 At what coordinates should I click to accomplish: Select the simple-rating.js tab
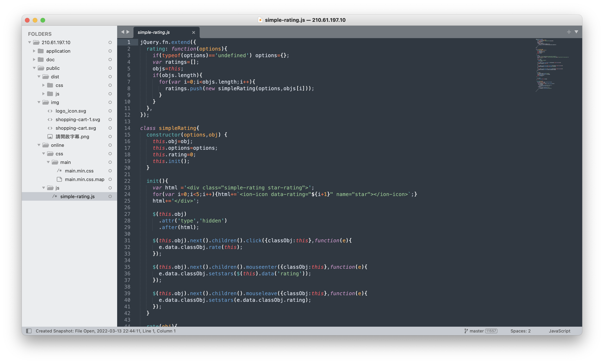click(166, 32)
